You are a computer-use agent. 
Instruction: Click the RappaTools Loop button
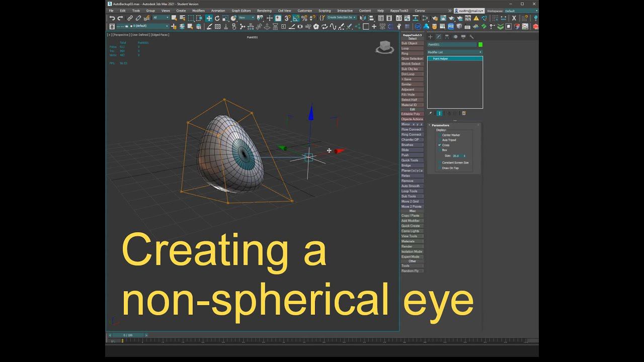[412, 48]
